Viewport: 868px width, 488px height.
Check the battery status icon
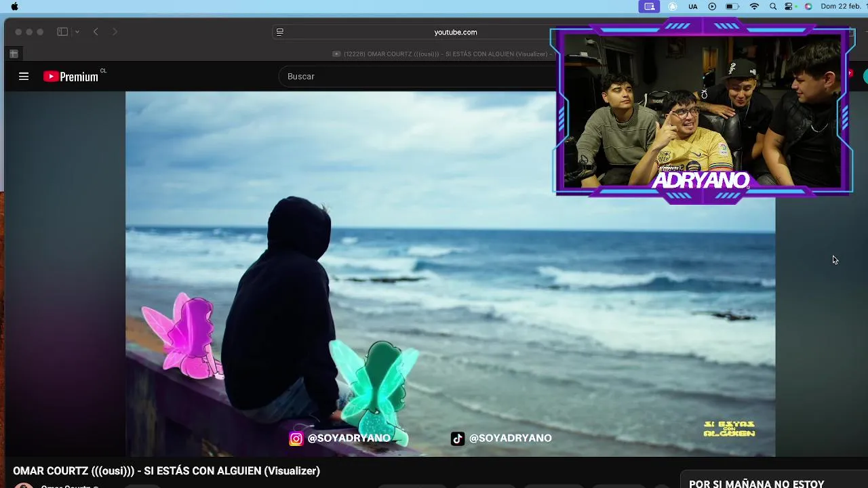tap(732, 6)
